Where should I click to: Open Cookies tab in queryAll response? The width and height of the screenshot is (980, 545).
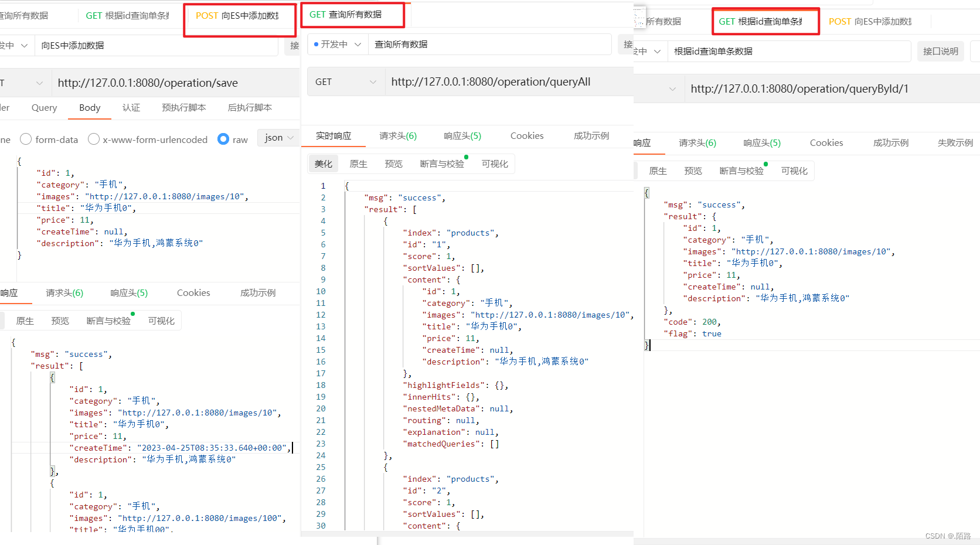(x=527, y=136)
